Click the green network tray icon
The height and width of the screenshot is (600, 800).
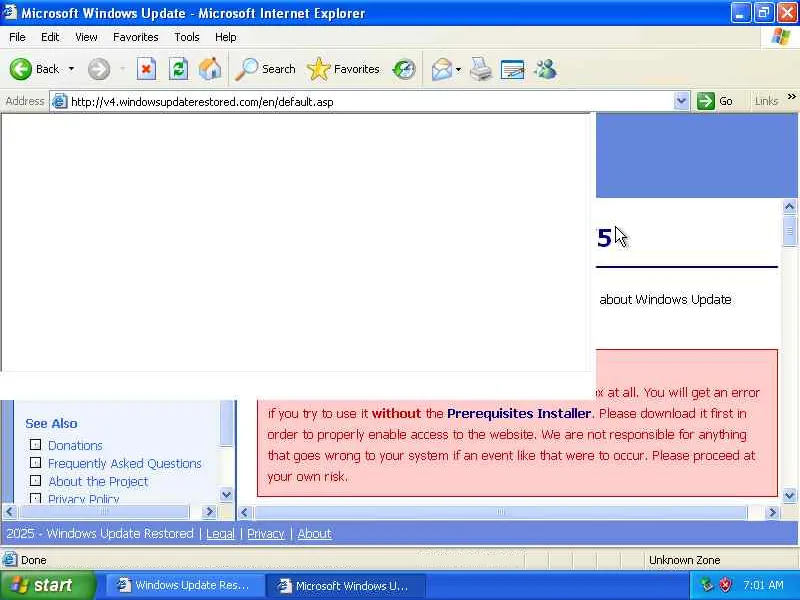pos(707,585)
